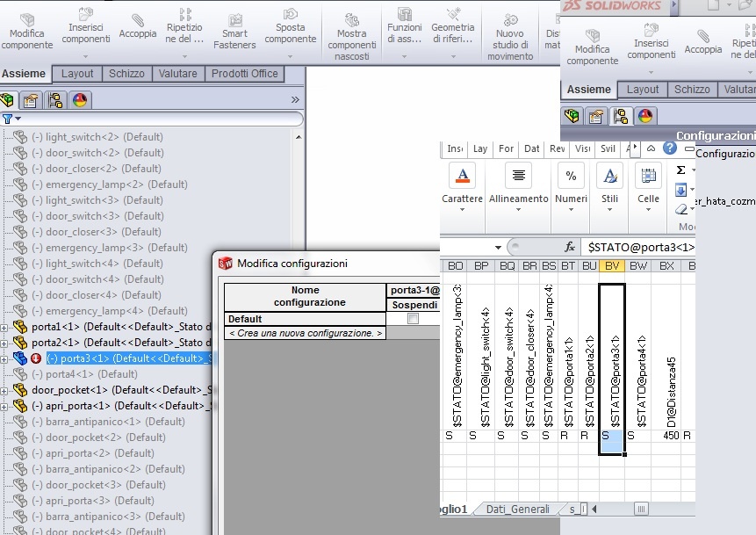Click the Excel formula bar field
The image size is (756, 535).
[637, 248]
